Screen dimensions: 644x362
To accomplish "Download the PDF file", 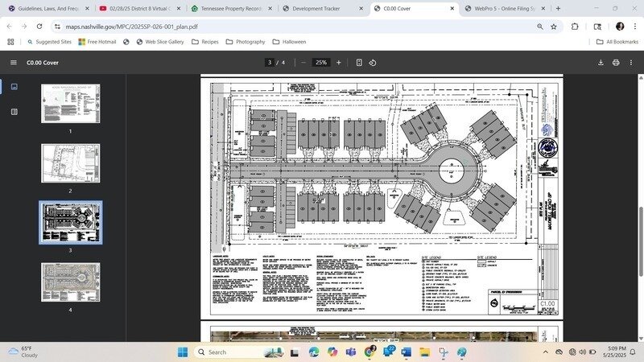I will 601,62.
